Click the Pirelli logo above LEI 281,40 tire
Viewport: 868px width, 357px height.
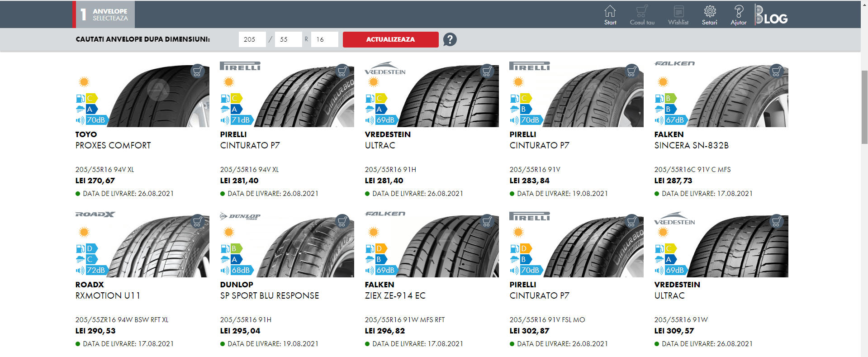240,66
